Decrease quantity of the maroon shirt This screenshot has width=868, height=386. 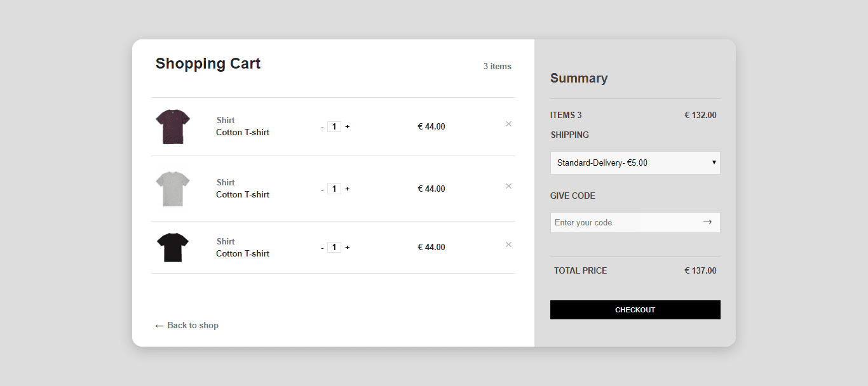click(322, 126)
